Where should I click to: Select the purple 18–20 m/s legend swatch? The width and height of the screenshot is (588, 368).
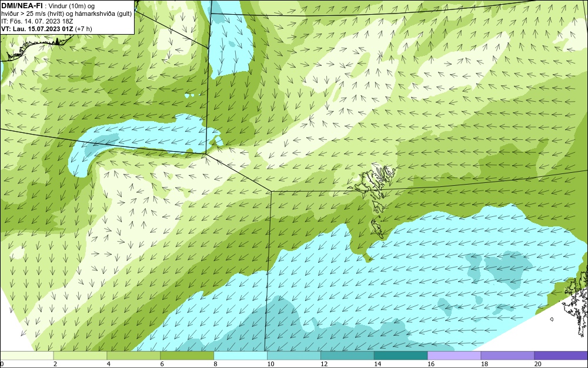(x=508, y=356)
